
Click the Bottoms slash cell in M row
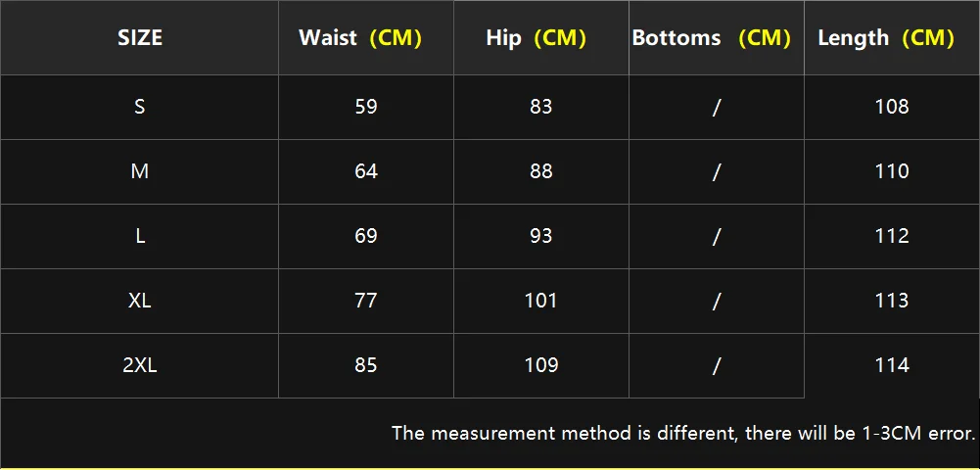[717, 171]
